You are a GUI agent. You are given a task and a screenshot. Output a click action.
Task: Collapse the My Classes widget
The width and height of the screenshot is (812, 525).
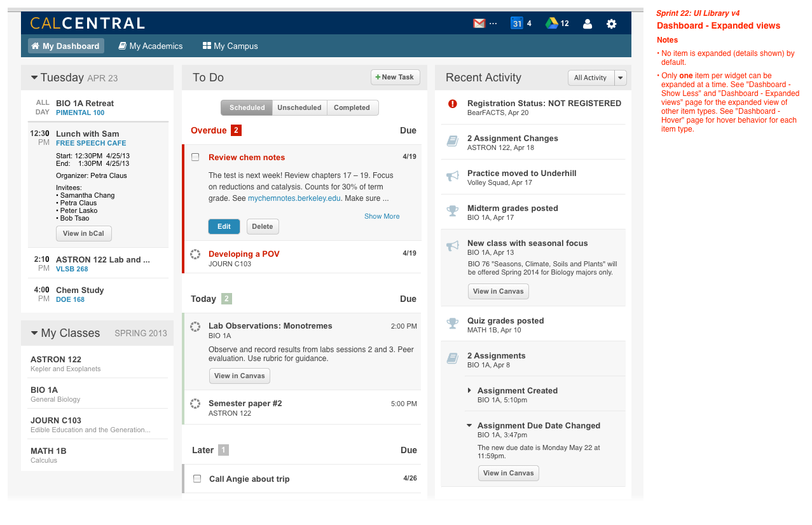34,333
